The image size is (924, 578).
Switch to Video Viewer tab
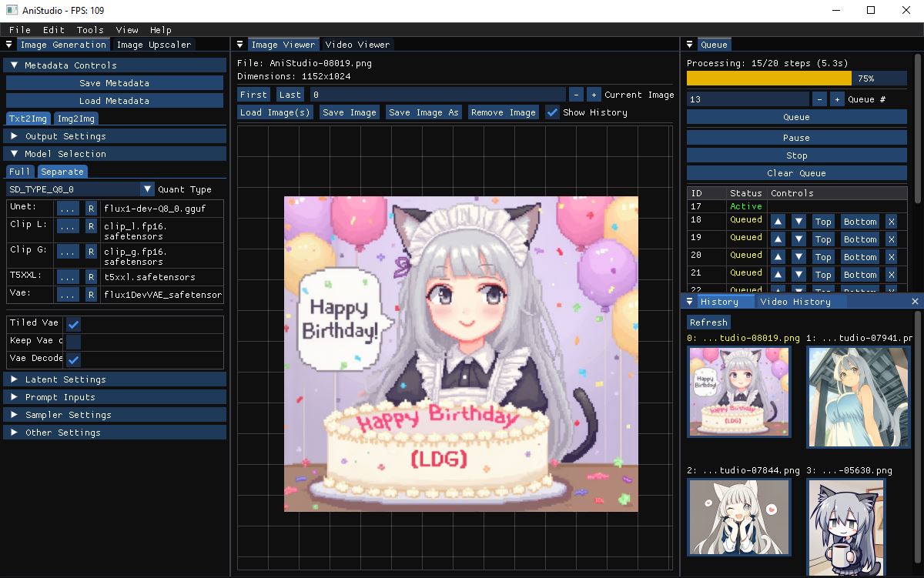tap(357, 45)
